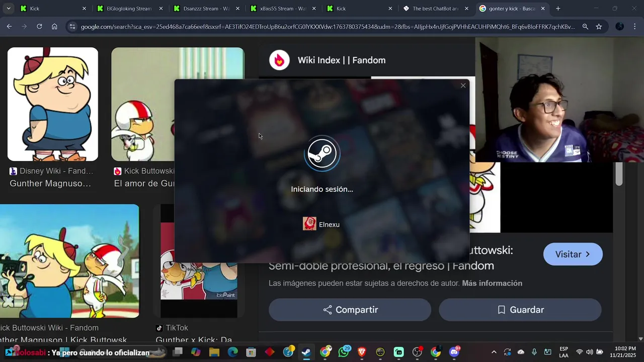
Task: Open the Steam taskbar icon
Action: point(306,352)
